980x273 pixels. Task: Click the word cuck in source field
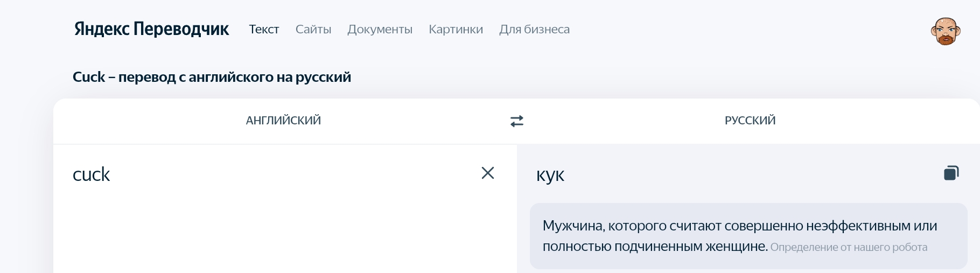tap(91, 174)
